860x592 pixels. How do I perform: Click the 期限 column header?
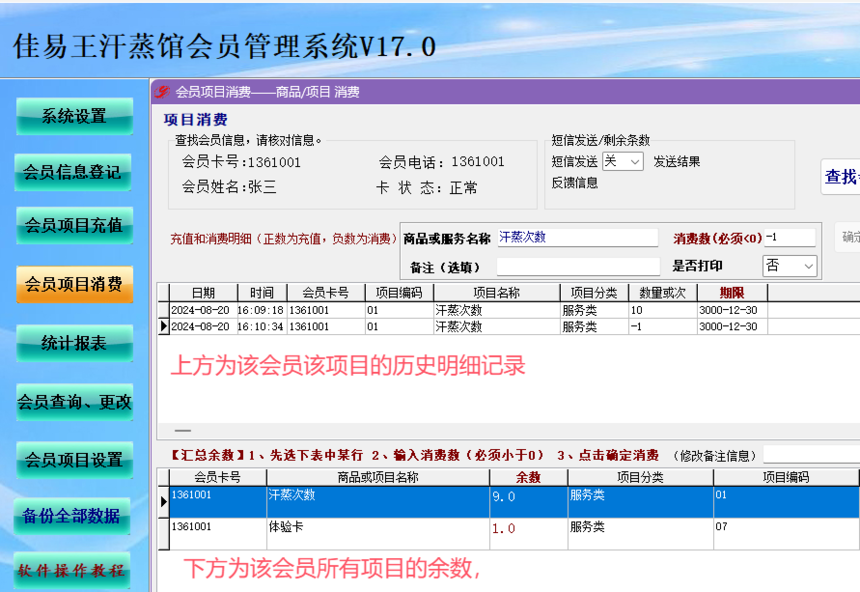(732, 293)
